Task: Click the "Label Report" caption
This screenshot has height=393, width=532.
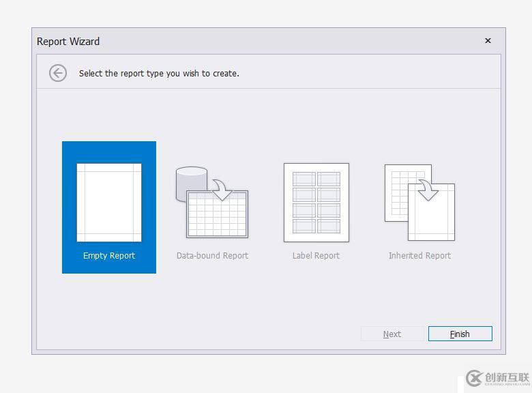Action: click(316, 256)
